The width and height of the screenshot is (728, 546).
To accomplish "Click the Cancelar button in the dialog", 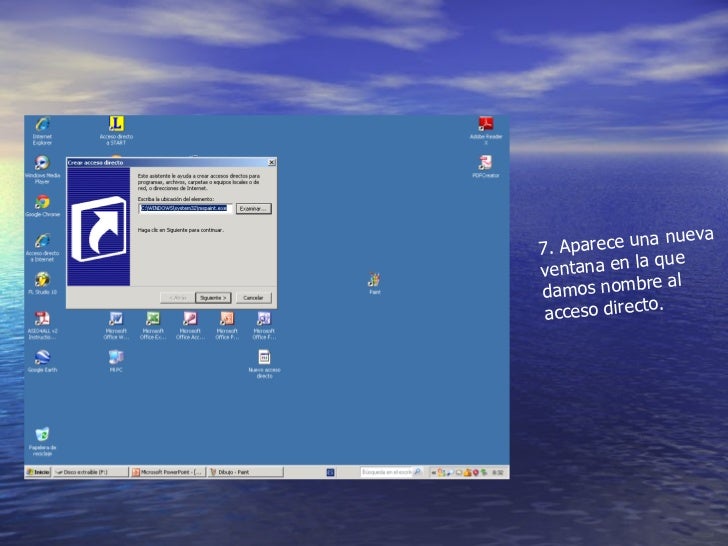I will point(253,297).
